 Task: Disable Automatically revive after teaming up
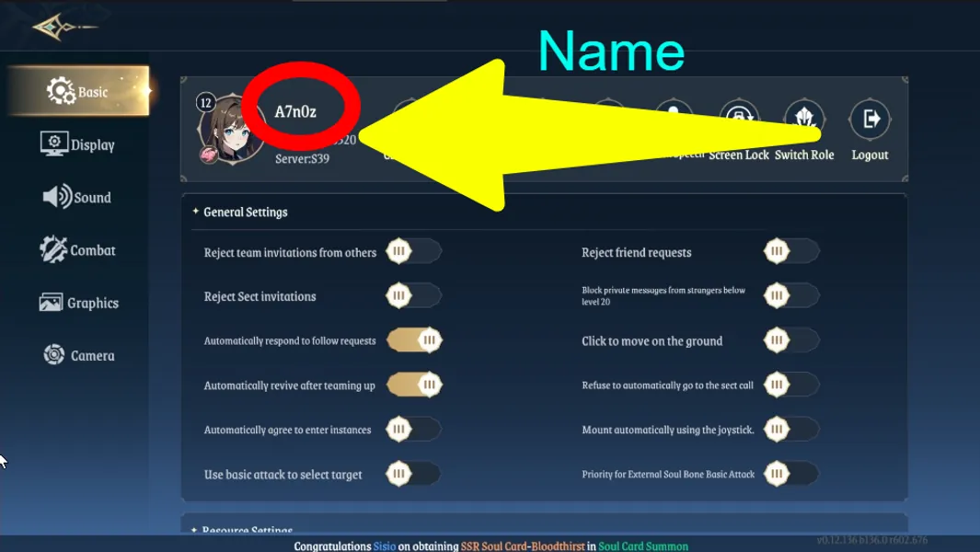[x=414, y=385]
